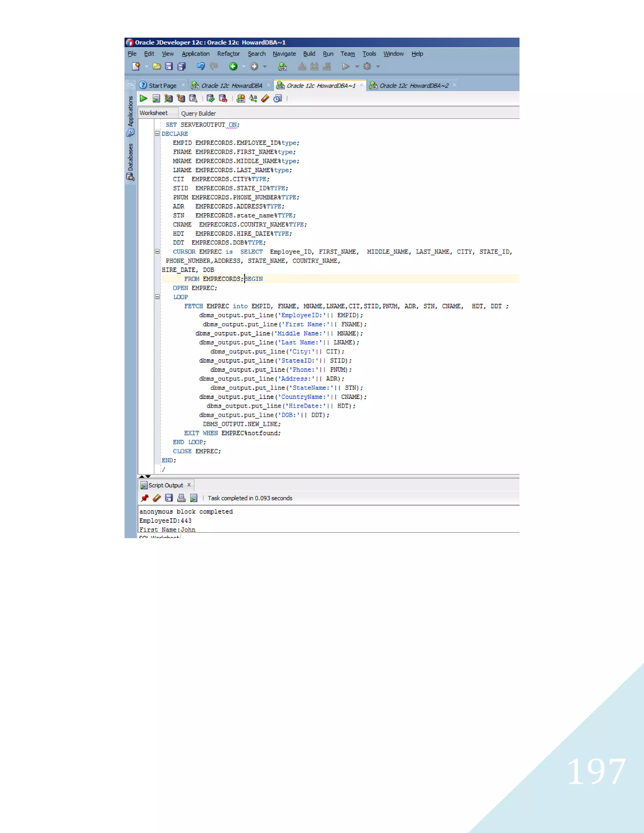The height and width of the screenshot is (833, 644).
Task: Close the Script Output tab
Action: tap(189, 485)
